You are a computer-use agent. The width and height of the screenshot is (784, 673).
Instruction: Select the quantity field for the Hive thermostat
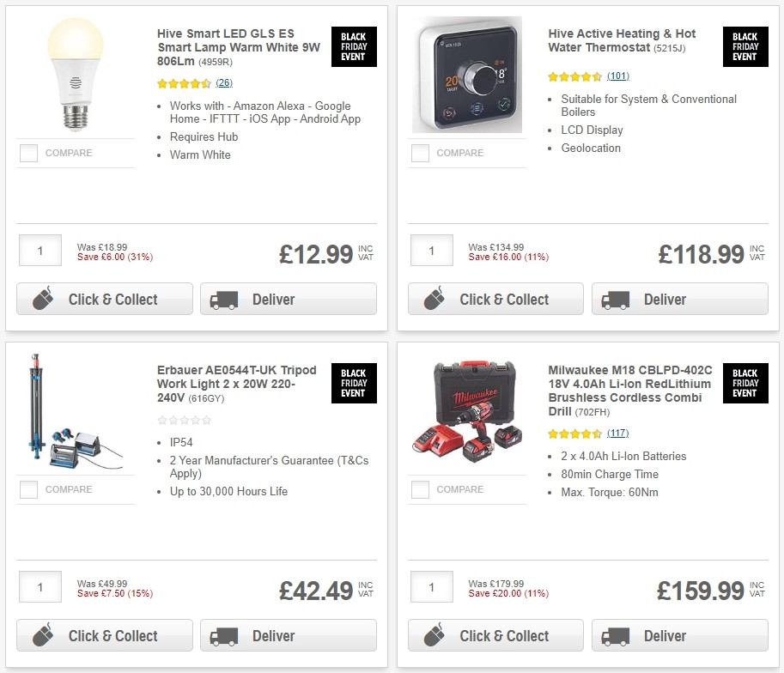click(431, 250)
